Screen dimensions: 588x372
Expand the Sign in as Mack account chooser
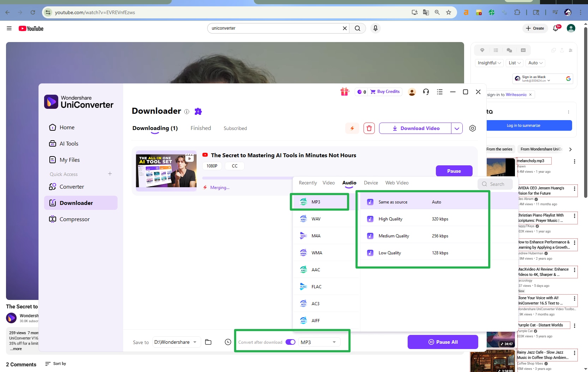coord(542,79)
